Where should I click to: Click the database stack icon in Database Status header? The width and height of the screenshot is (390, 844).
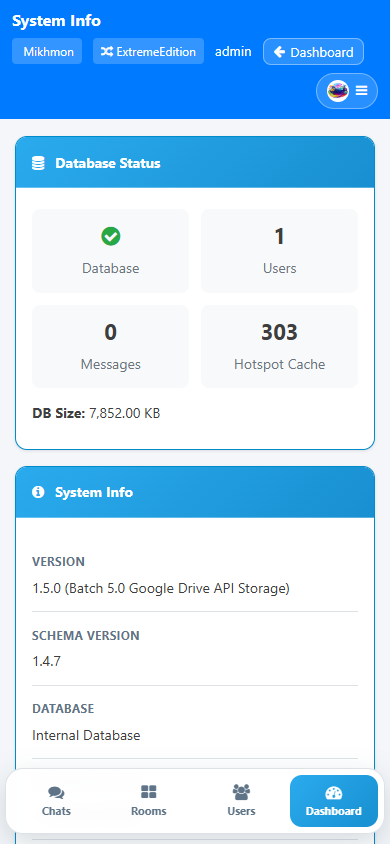(x=38, y=163)
